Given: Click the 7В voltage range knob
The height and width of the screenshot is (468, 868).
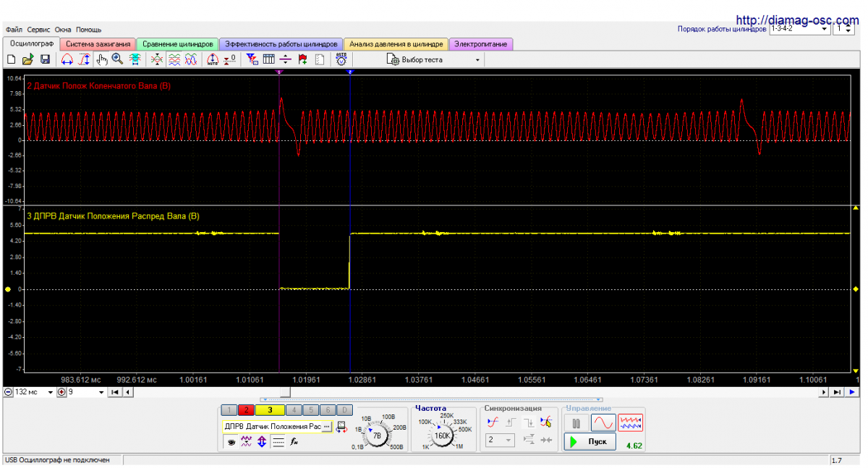Looking at the screenshot, I should (x=377, y=435).
